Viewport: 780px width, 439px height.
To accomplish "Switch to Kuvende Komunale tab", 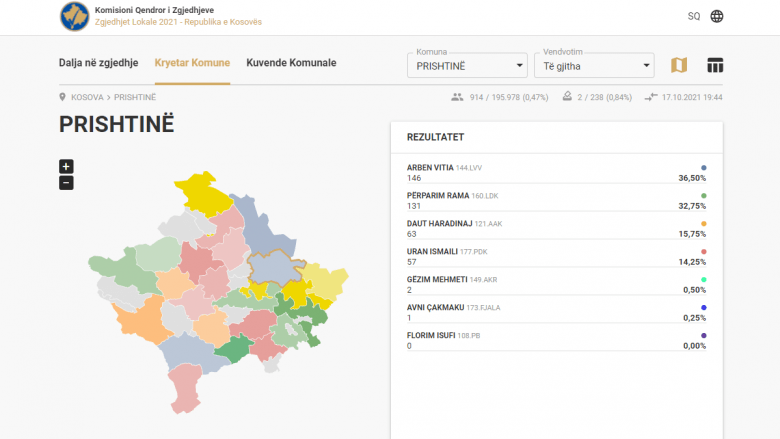I will 291,63.
